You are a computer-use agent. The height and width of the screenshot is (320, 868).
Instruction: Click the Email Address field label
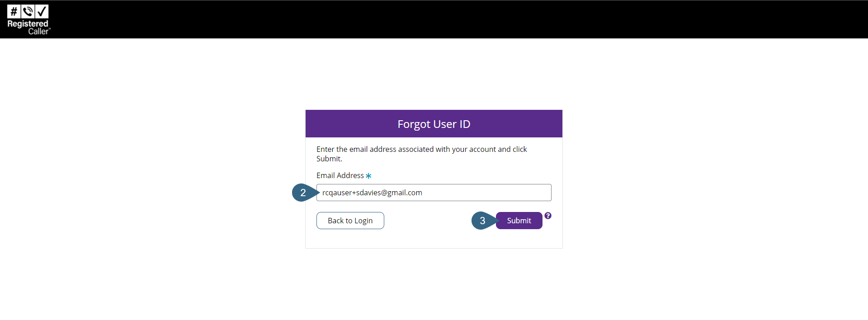(x=340, y=175)
